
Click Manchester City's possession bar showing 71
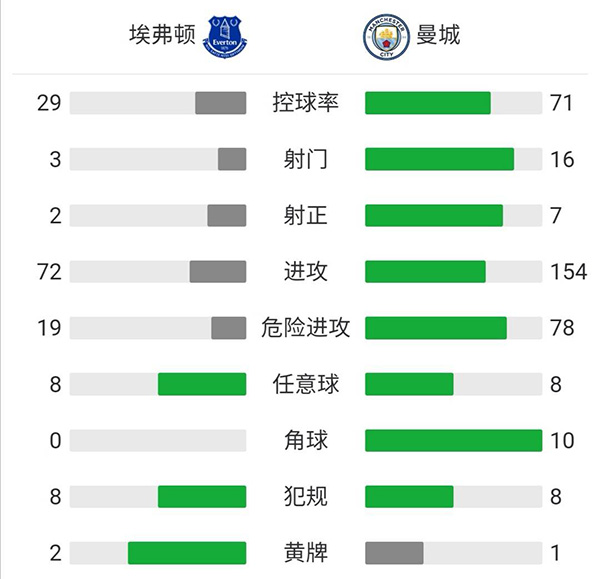428,103
